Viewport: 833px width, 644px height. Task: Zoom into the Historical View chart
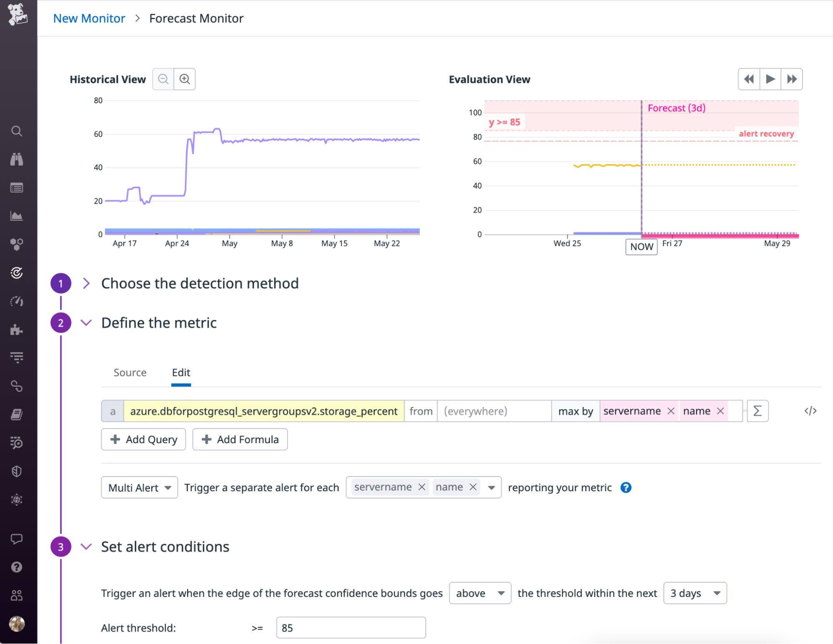click(x=185, y=79)
